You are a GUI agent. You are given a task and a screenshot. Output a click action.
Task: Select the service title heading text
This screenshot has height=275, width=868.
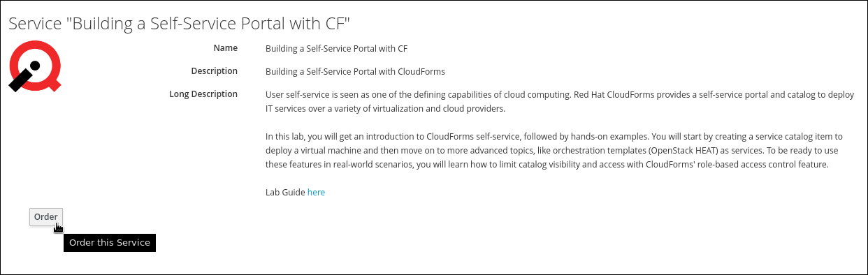(179, 23)
